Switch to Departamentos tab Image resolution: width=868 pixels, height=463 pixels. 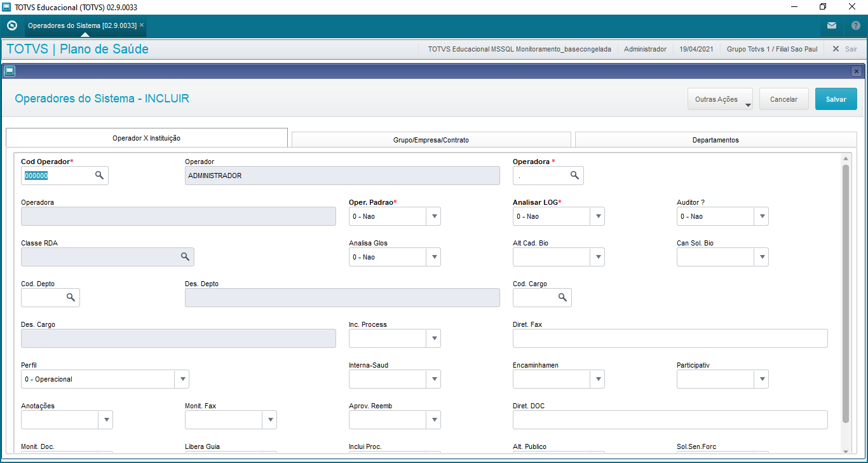715,140
